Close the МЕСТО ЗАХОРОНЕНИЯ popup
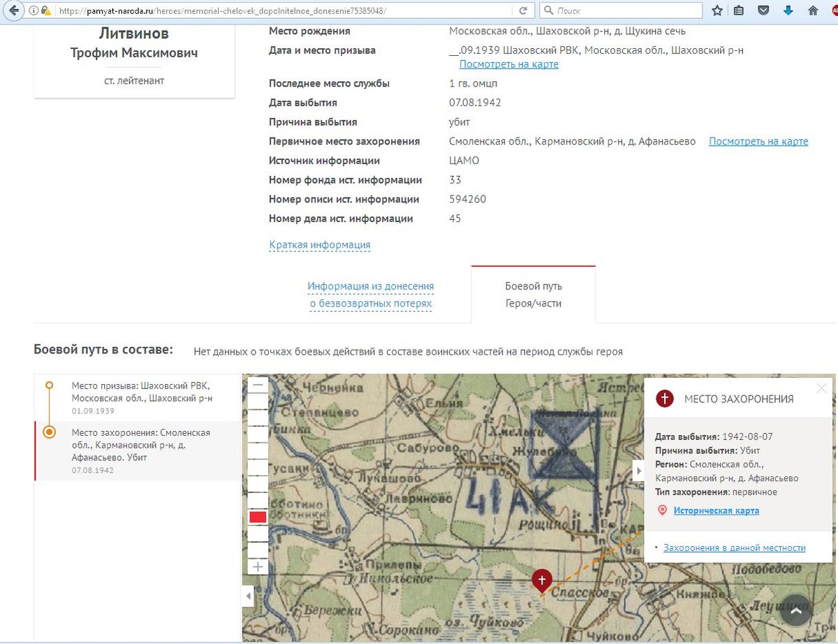Image resolution: width=838 pixels, height=644 pixels. pos(821,388)
